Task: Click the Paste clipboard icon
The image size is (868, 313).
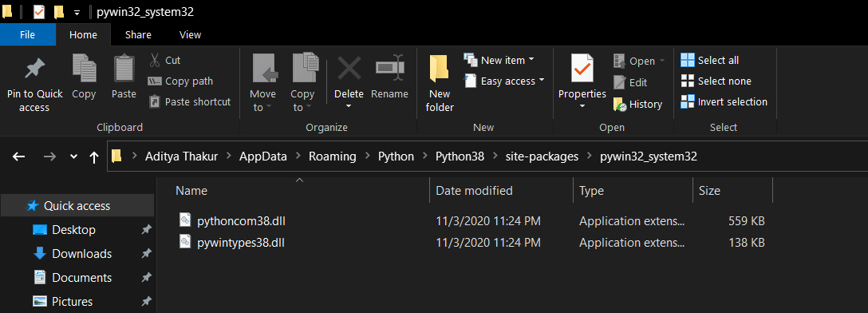Action: (124, 68)
